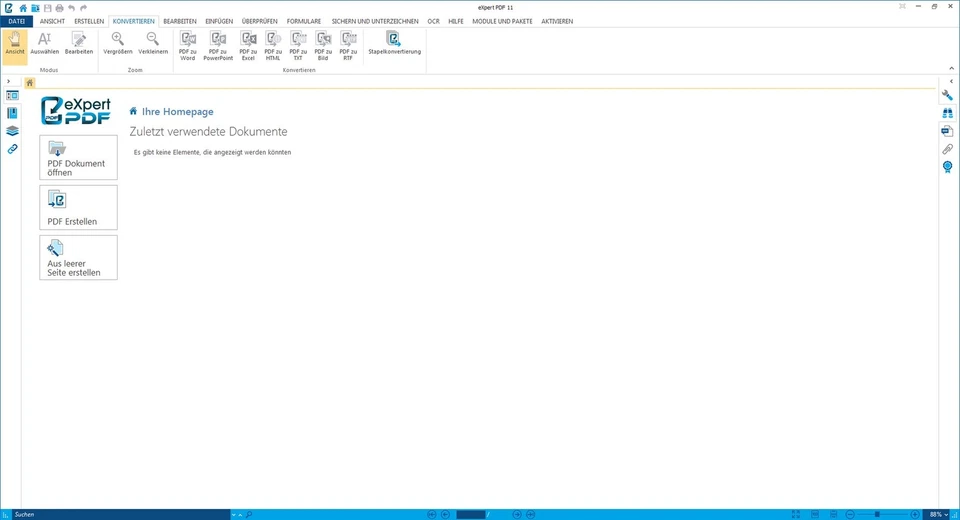This screenshot has height=520, width=960.
Task: Open the DATEI file menu
Action: click(17, 21)
